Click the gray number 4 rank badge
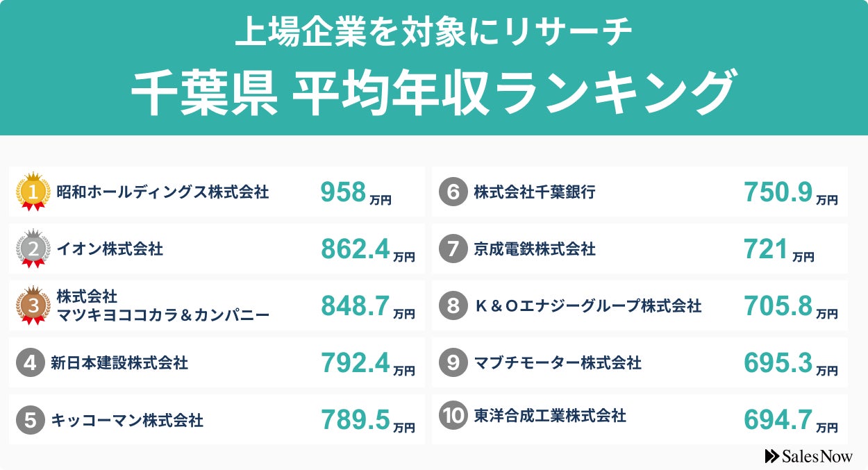868x470 pixels. coord(30,362)
